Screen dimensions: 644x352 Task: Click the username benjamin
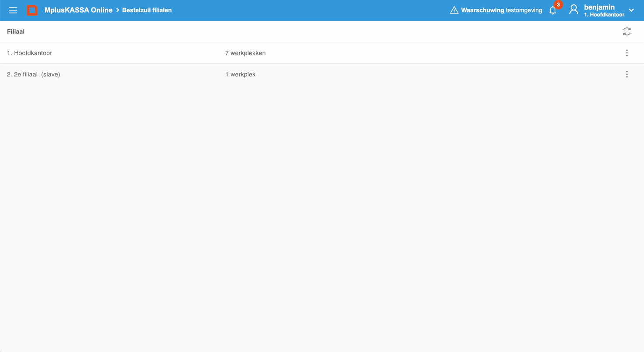point(599,7)
